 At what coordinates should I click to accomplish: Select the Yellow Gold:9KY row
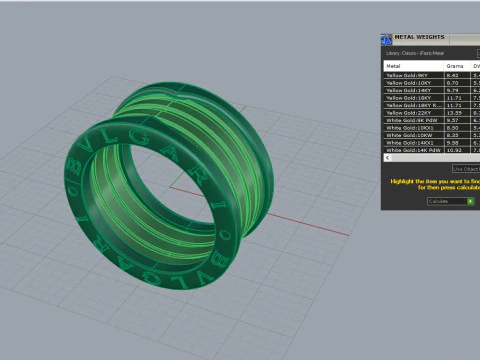point(432,75)
